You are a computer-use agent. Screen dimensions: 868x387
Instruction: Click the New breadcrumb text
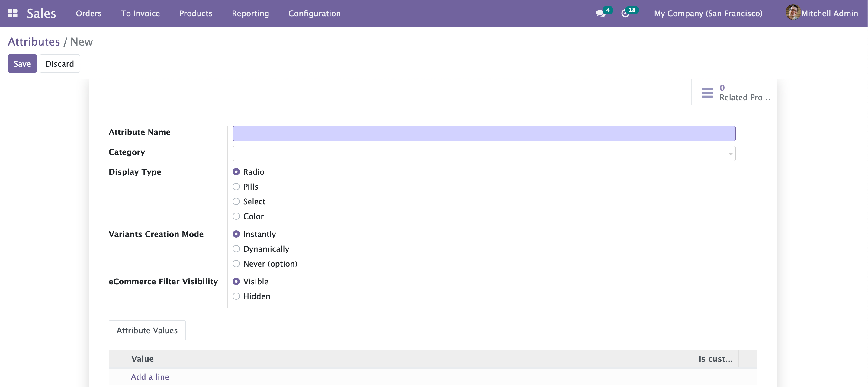coord(82,42)
